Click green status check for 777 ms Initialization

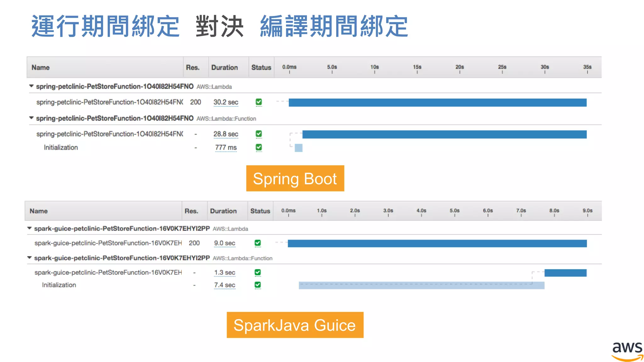[x=259, y=147]
